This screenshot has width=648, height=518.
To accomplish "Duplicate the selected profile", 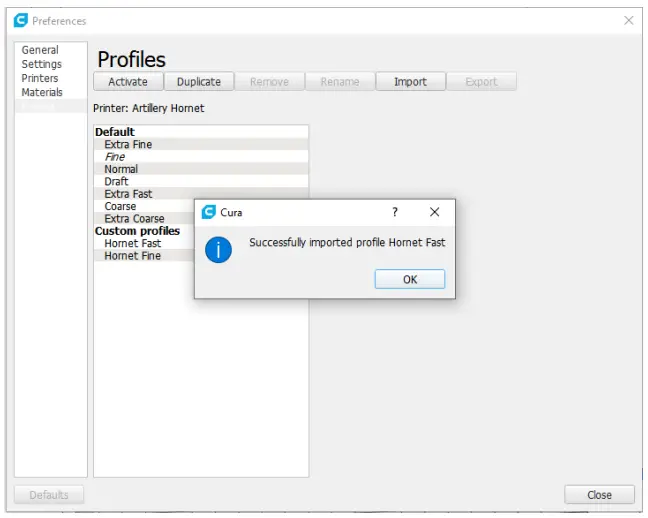I will (x=198, y=82).
